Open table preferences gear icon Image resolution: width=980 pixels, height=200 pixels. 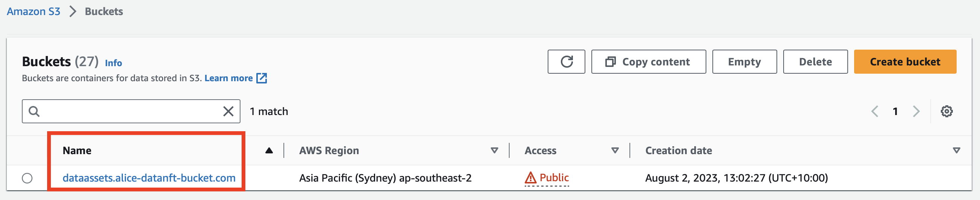coord(946,111)
